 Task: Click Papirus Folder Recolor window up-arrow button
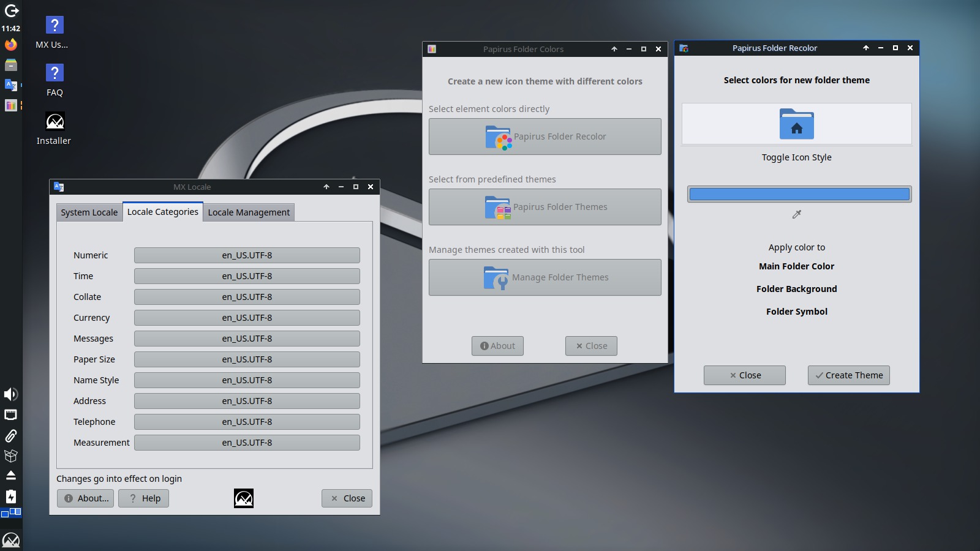point(866,48)
